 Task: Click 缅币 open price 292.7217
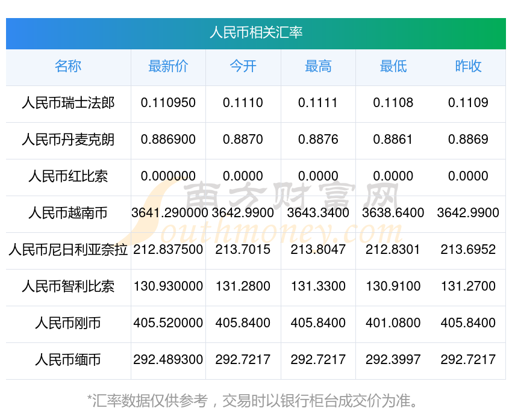[243, 360]
